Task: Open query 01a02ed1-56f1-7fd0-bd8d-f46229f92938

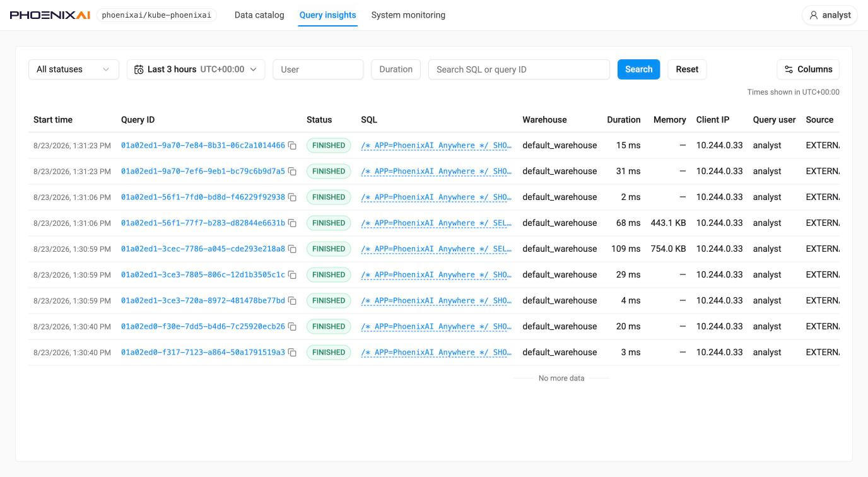Action: pos(202,197)
